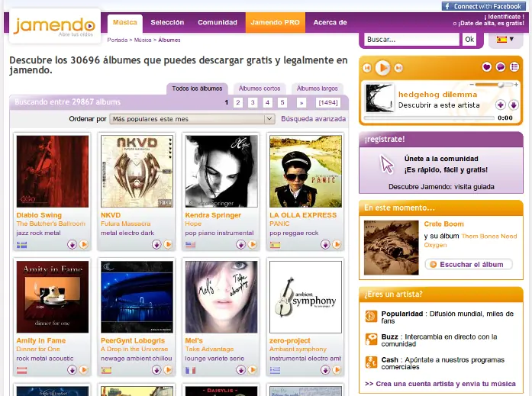Viewport: 532px width, 396px height.
Task: Open the playlist list icon in player
Action: tap(514, 67)
